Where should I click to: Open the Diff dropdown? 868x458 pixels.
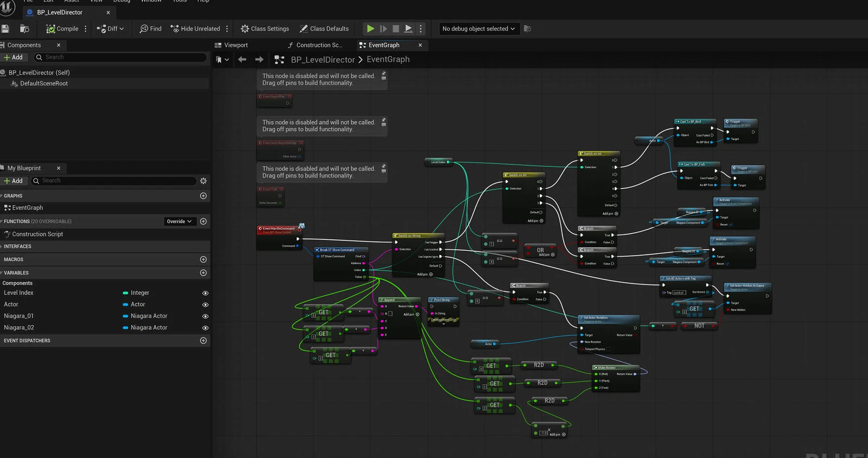click(111, 29)
